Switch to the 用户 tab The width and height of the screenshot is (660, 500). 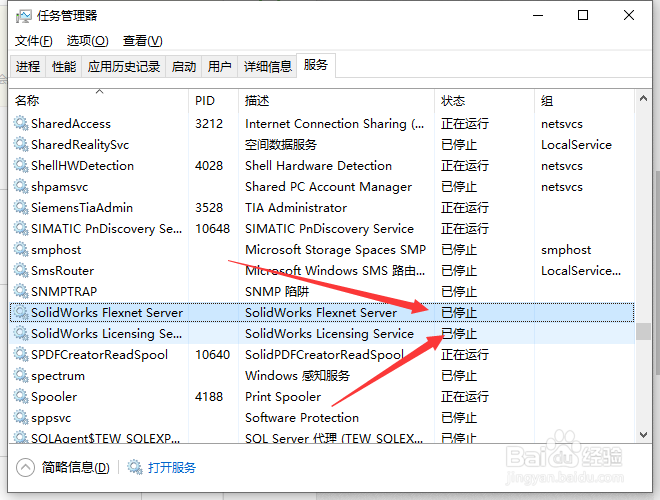click(220, 66)
